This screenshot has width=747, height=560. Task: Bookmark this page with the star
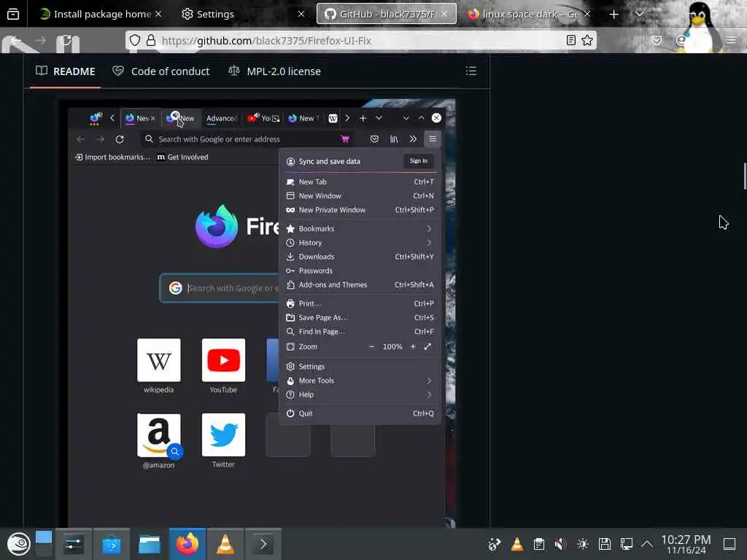click(587, 41)
